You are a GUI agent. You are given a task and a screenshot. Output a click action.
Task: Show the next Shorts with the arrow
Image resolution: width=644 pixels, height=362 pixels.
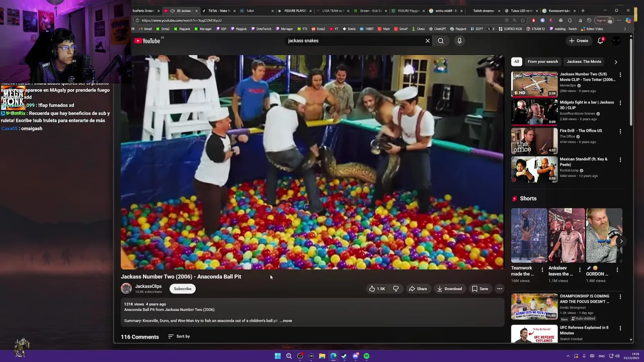coord(621,241)
